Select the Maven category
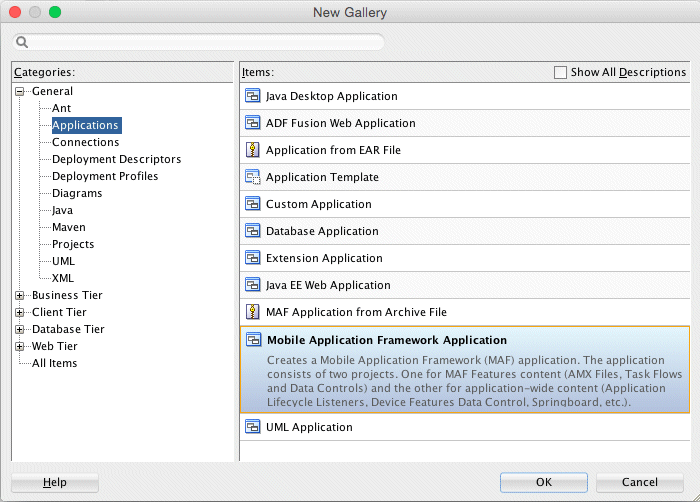The height and width of the screenshot is (502, 700). [69, 228]
